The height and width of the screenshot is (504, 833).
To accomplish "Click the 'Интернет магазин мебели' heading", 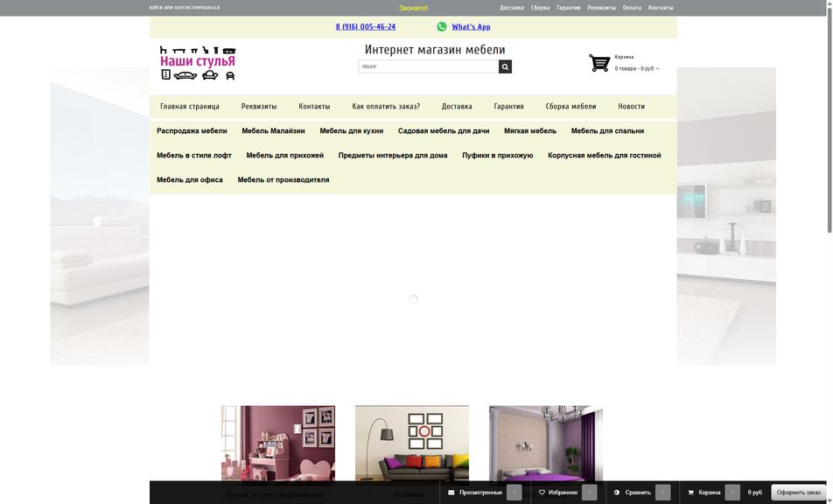I will 435,49.
